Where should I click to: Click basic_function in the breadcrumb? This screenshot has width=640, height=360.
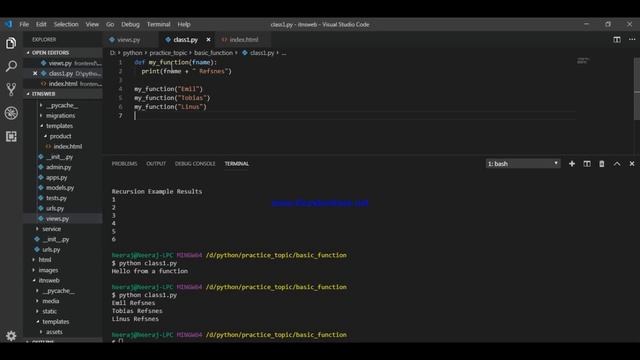tap(213, 53)
